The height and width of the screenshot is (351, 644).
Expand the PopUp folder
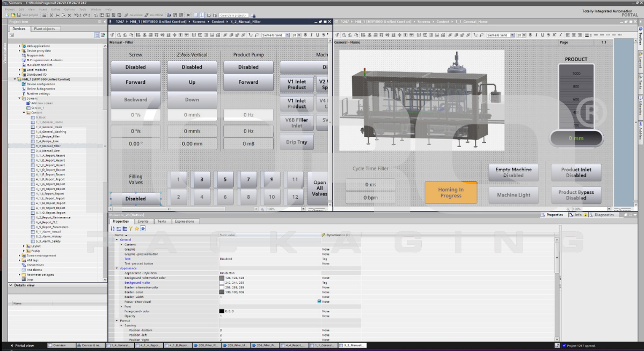(24, 251)
